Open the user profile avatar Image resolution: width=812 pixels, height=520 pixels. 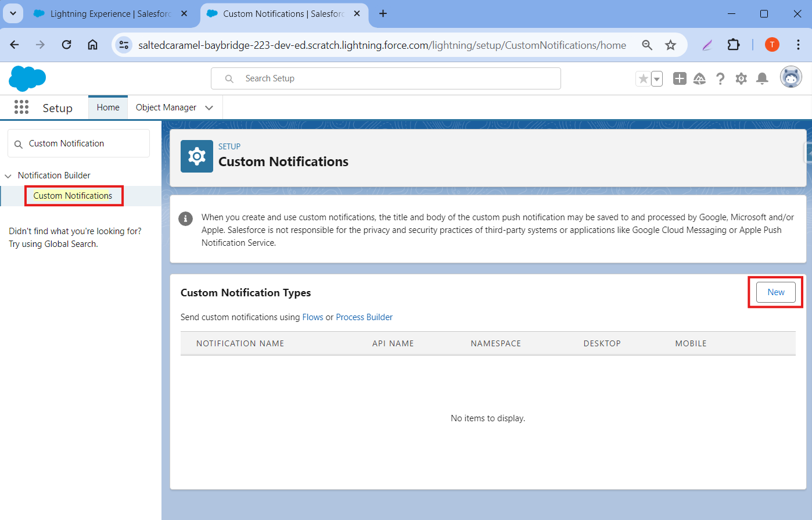coord(791,77)
